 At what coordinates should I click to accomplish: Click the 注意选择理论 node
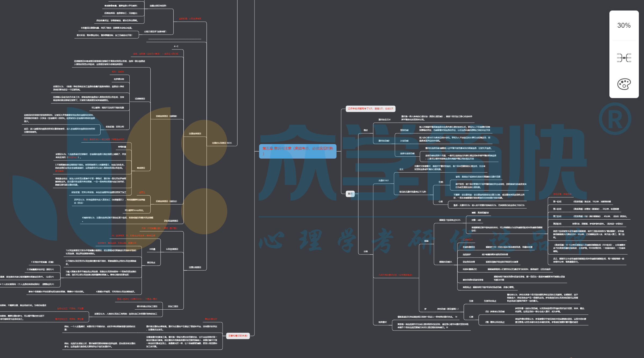click(195, 134)
